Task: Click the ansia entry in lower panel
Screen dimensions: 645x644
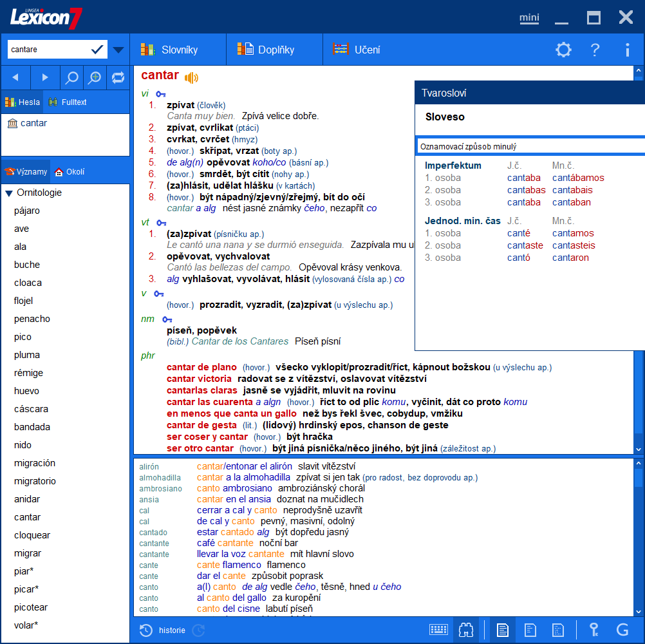Action: pos(149,500)
